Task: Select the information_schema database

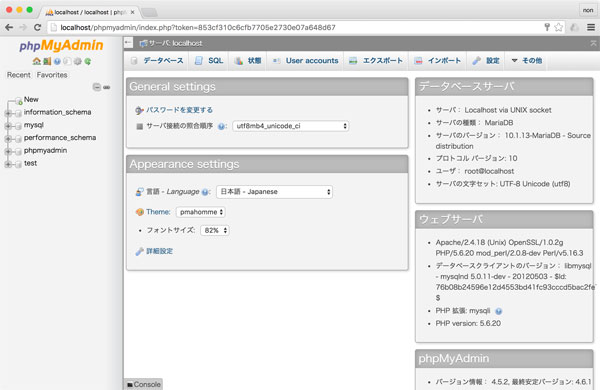Action: tap(57, 112)
